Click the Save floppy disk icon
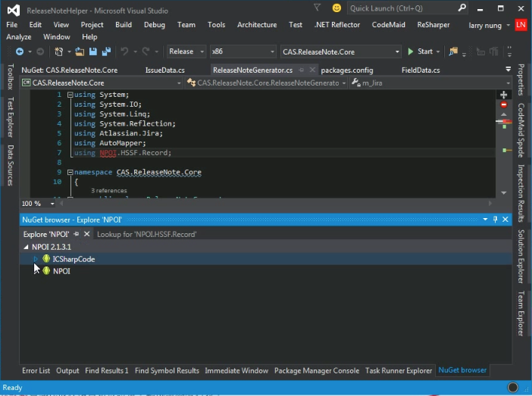 tap(93, 51)
